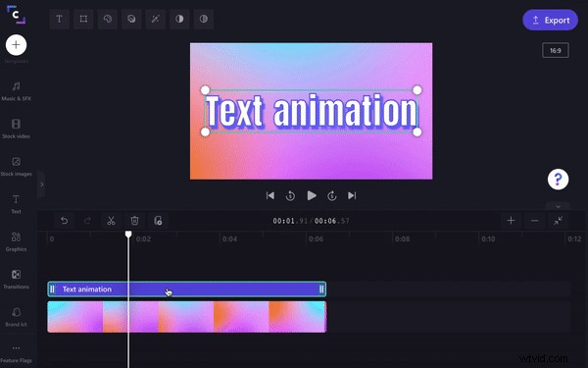The image size is (588, 368).
Task: Click the 0:08 mark on timeline ruler
Action: coord(402,239)
